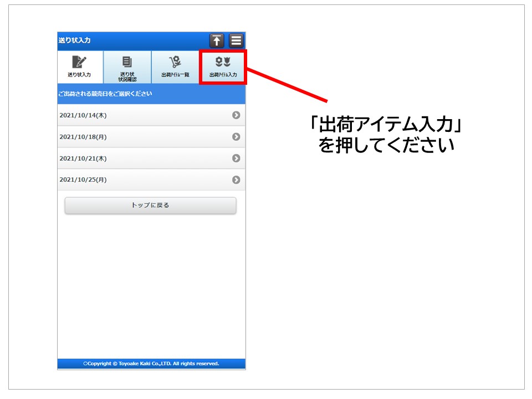Screen dimensions: 532x399
Task: Click the document icon for 送り状状況確認
Action: coord(127,62)
